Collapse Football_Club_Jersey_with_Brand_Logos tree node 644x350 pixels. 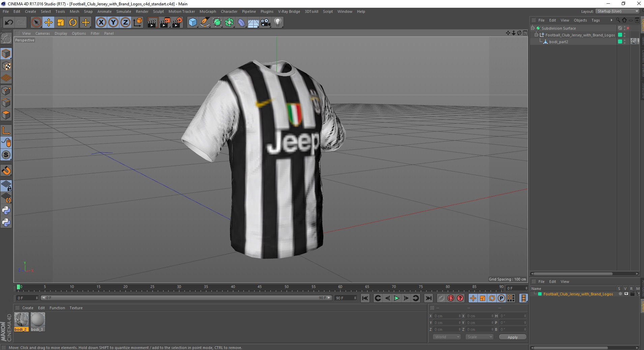(x=536, y=35)
